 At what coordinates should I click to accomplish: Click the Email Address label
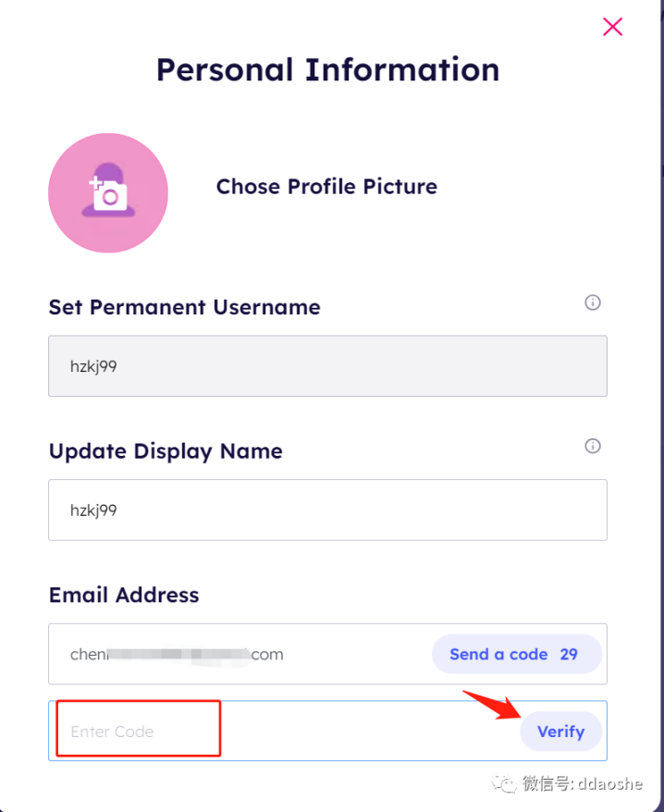124,595
